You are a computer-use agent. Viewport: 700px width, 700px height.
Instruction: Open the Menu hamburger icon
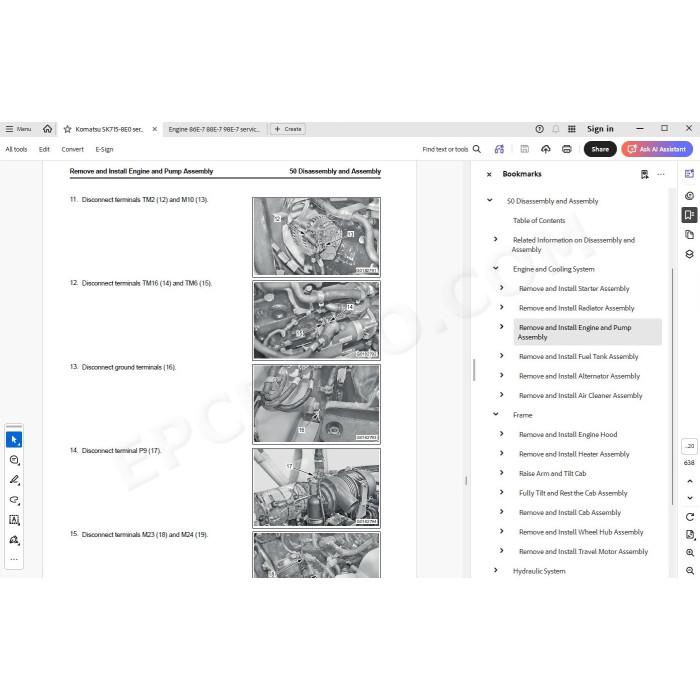tap(9, 129)
